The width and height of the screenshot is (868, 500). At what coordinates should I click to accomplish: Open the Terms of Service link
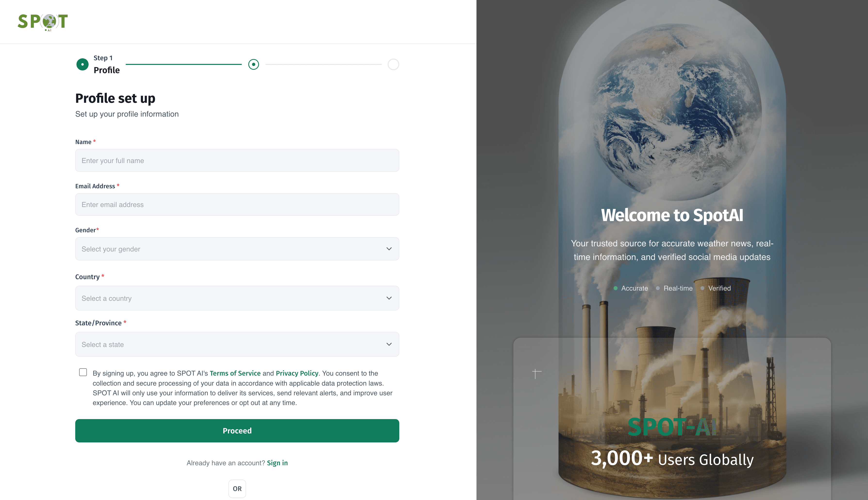click(x=235, y=373)
